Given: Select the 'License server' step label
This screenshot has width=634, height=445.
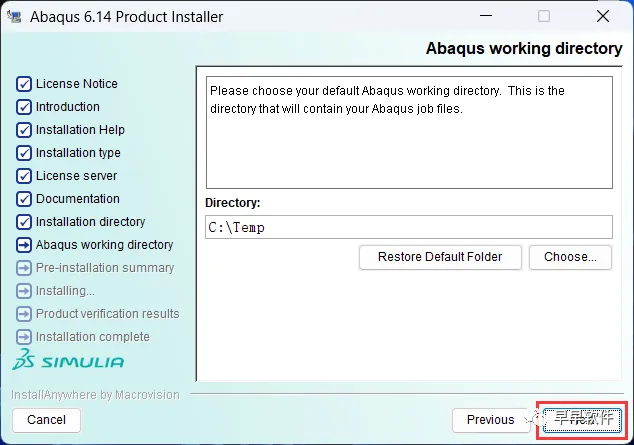Looking at the screenshot, I should pyautogui.click(x=76, y=176).
